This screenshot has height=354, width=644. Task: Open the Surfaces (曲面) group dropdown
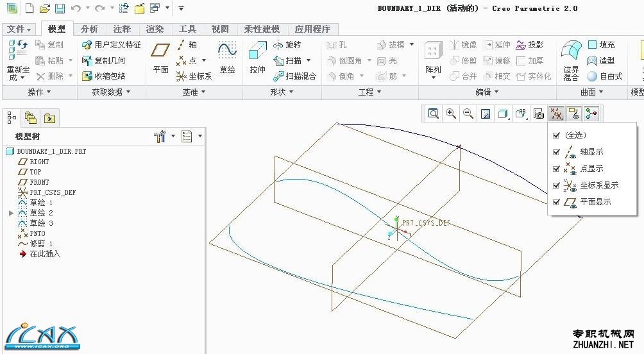click(591, 92)
